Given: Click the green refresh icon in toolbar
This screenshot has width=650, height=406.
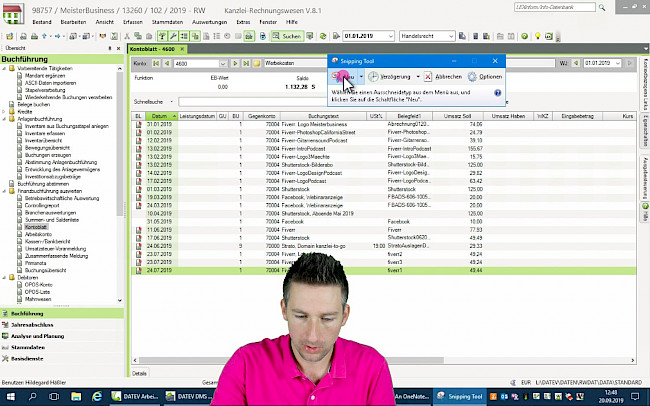Looking at the screenshot, I should click(x=323, y=36).
